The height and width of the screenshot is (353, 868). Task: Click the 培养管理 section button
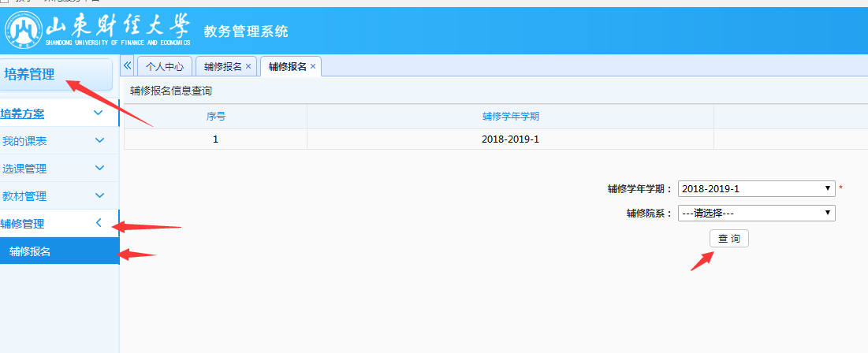coord(57,75)
